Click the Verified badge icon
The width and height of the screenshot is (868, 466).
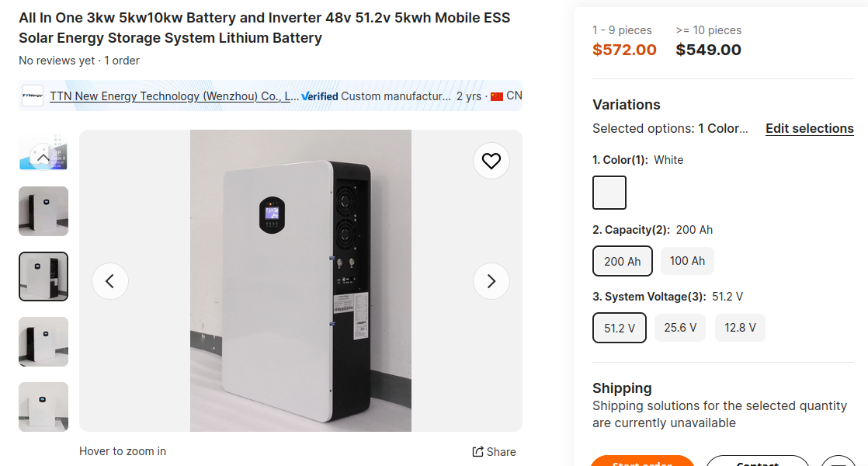pyautogui.click(x=319, y=96)
